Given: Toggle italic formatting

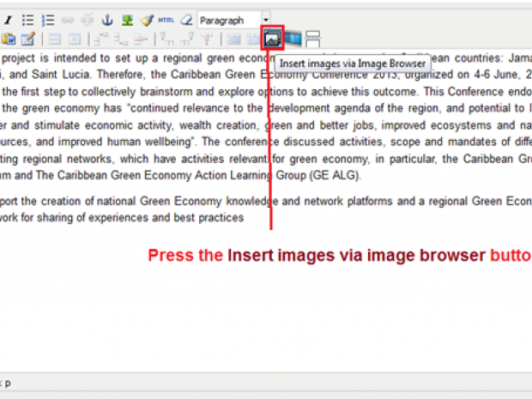Looking at the screenshot, I should click(7, 20).
